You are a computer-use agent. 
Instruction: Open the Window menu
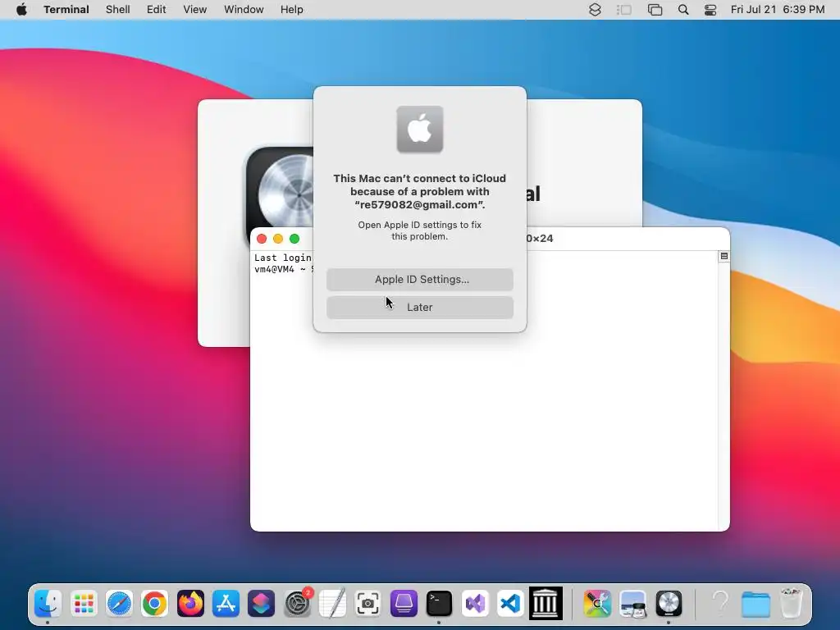(x=244, y=10)
